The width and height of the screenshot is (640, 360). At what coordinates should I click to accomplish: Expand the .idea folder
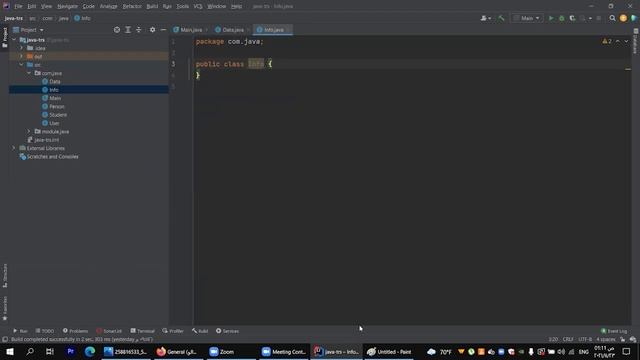click(x=22, y=48)
